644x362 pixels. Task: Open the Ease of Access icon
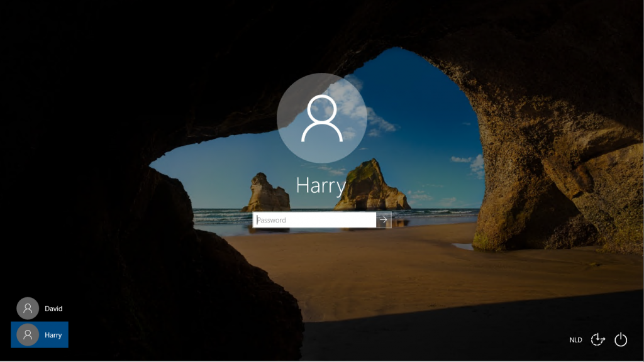tap(597, 340)
